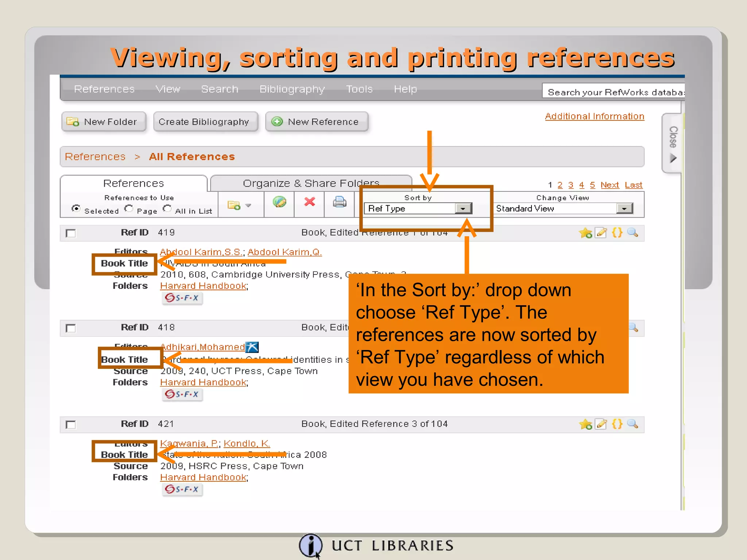Open the Help menu
Screen dimensions: 747x560
(x=405, y=89)
